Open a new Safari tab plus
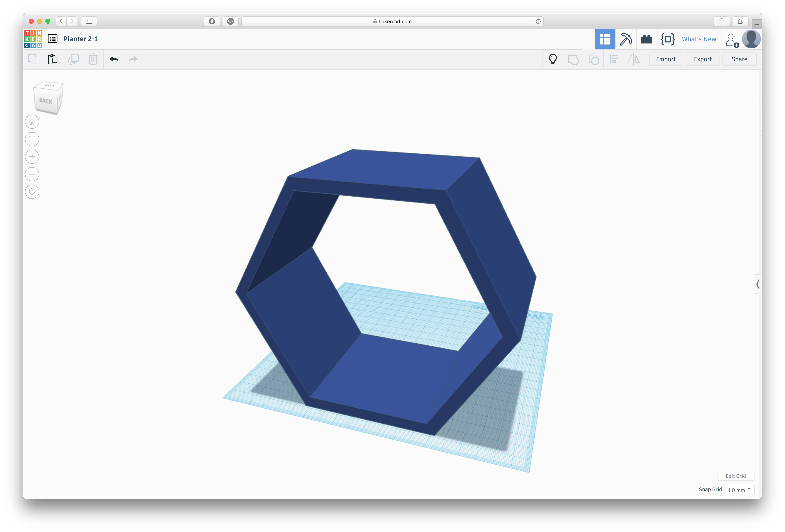The image size is (785, 532). click(757, 24)
